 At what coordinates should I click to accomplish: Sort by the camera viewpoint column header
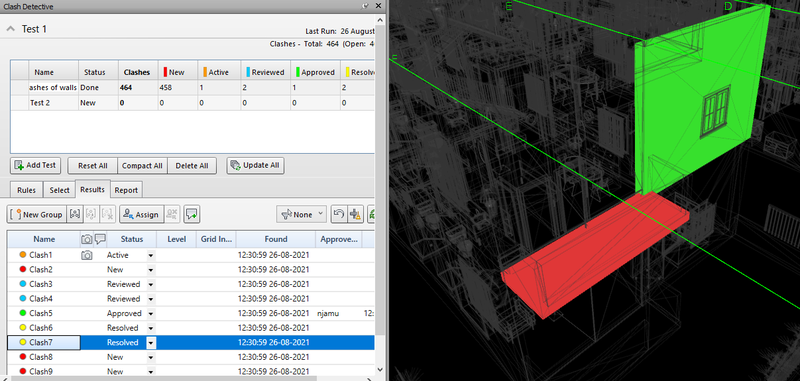point(87,239)
